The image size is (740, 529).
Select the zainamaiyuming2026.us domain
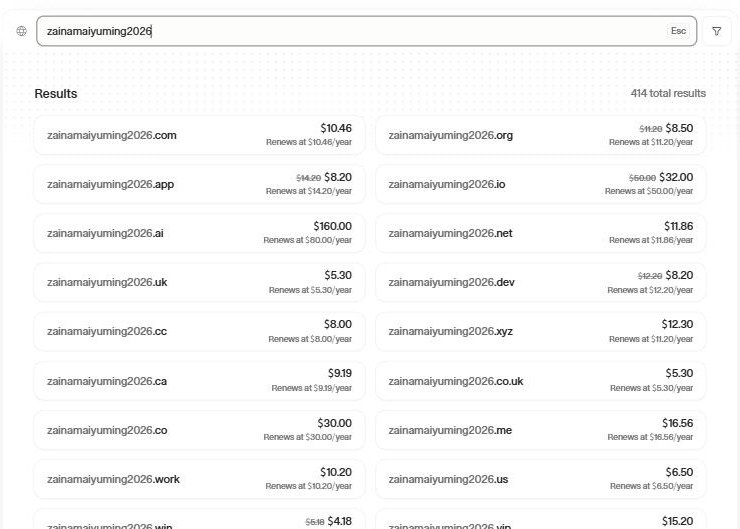tap(540, 479)
